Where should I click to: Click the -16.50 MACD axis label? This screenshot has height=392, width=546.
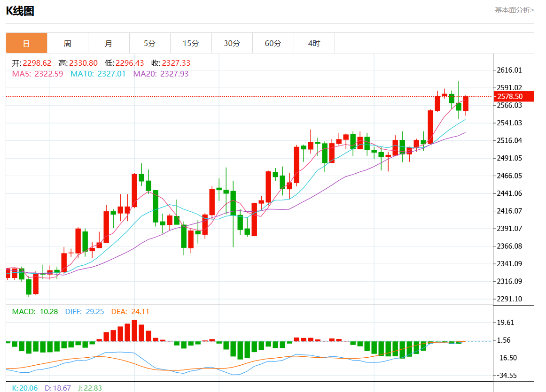tap(507, 358)
